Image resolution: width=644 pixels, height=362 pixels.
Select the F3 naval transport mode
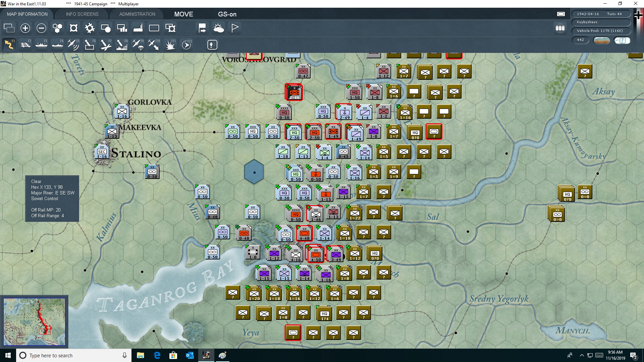pyautogui.click(x=41, y=45)
